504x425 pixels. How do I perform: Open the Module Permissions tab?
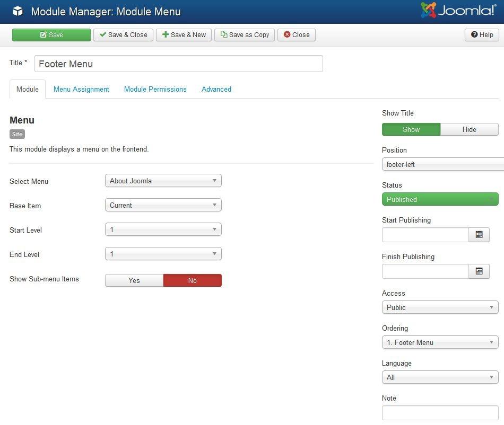155,89
